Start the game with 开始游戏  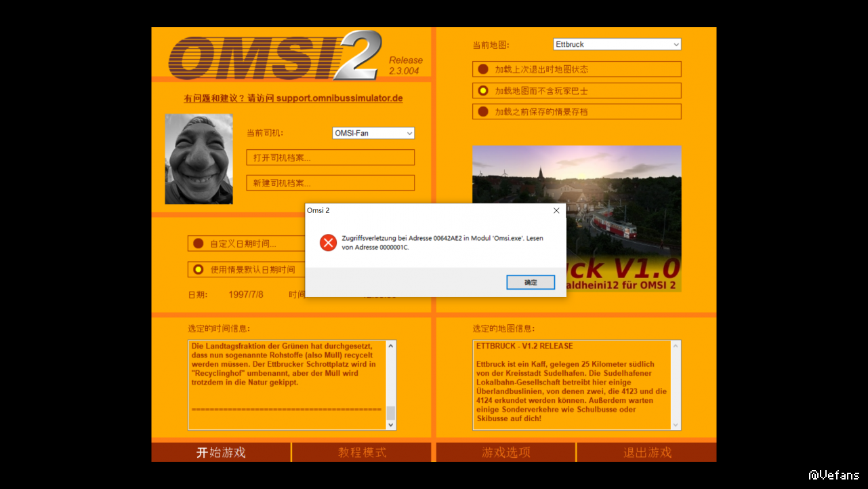click(x=221, y=452)
